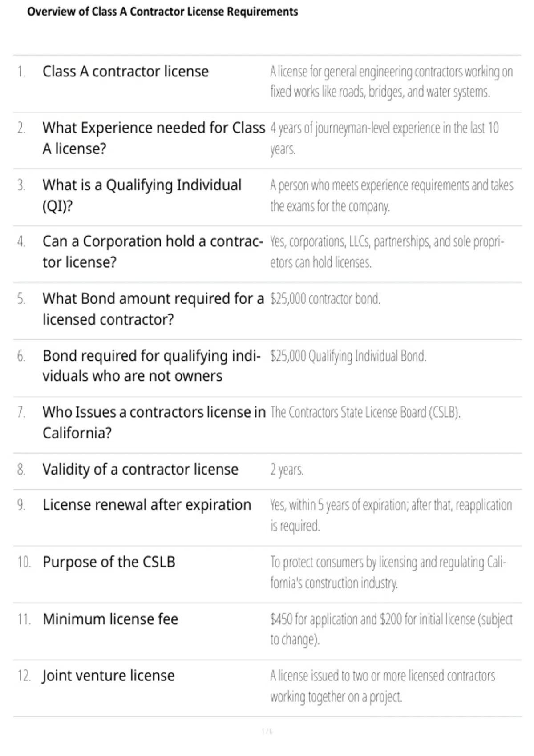Select 'Minimum license fee' term

[110, 619]
